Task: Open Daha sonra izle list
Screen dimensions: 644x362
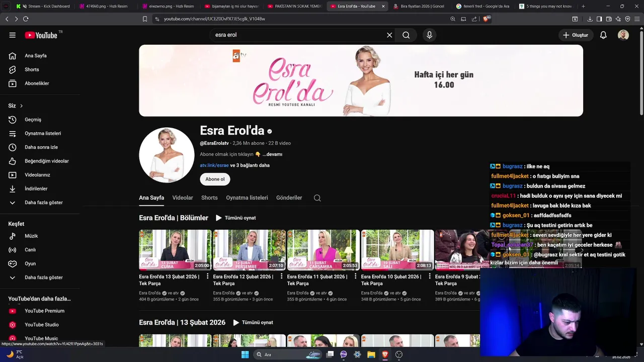Action: click(40, 147)
